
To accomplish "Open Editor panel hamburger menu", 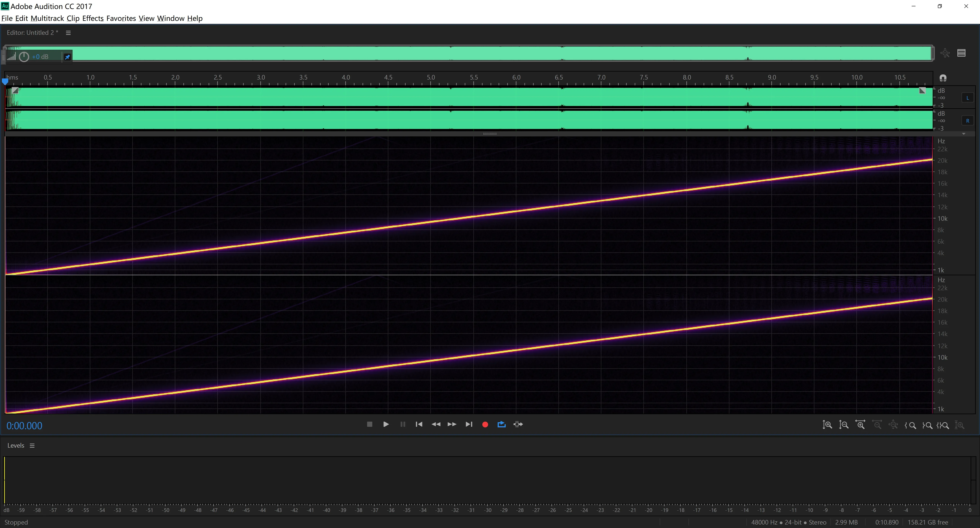I will [69, 33].
